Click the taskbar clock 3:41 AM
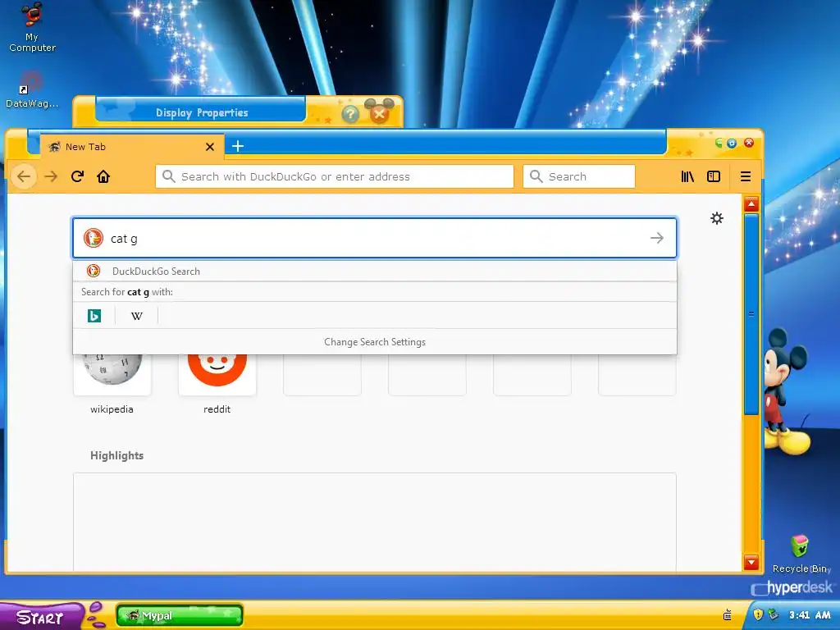The width and height of the screenshot is (840, 630). click(x=810, y=615)
